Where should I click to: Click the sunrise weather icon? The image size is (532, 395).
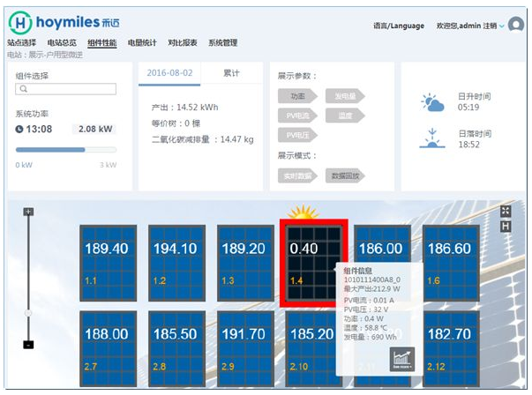(x=432, y=103)
